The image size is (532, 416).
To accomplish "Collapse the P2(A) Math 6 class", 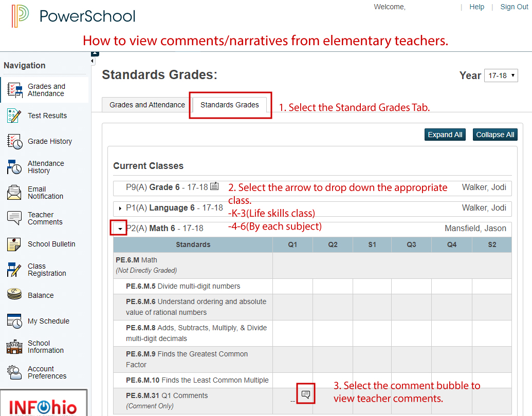I will pos(120,229).
